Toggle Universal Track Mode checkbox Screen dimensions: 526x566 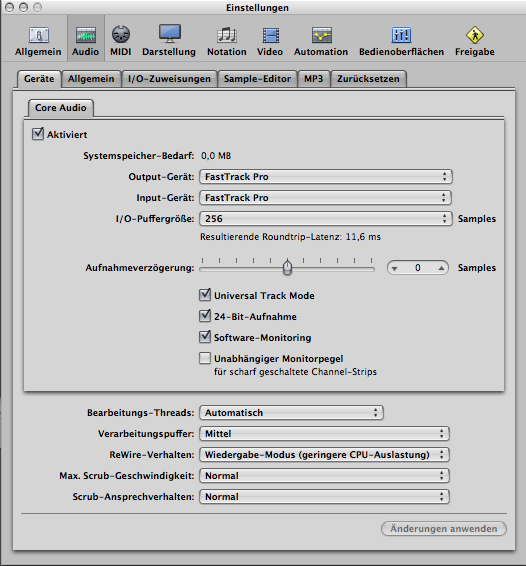point(205,295)
